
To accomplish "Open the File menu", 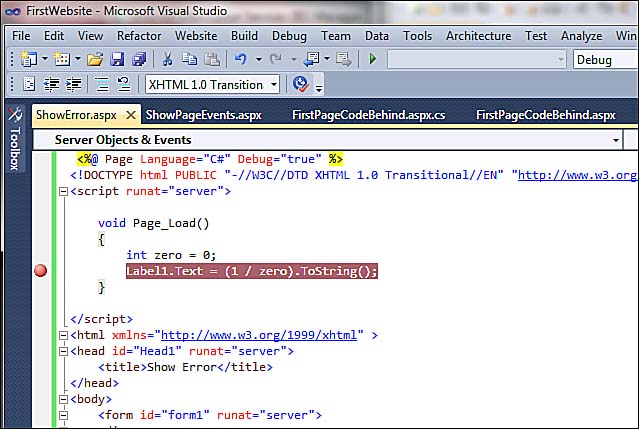I will (x=21, y=36).
